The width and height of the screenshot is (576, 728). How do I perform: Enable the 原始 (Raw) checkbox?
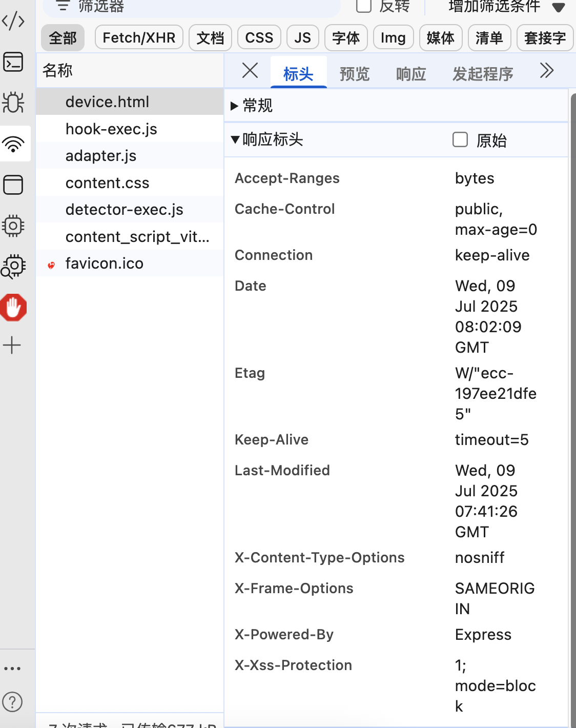(x=460, y=140)
